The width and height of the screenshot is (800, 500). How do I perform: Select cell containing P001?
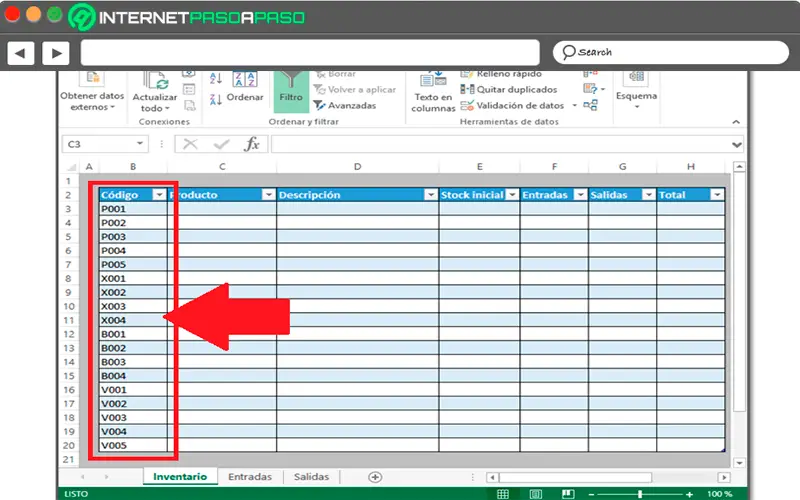click(133, 209)
